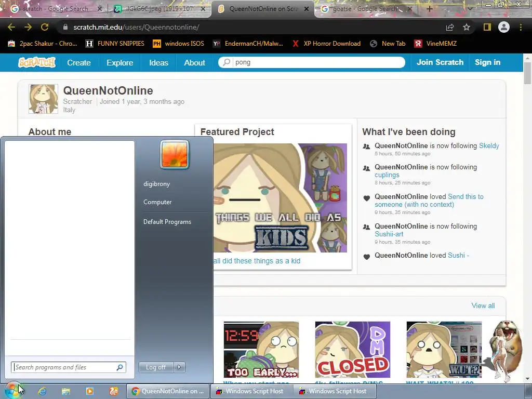This screenshot has height=399, width=532.
Task: Click Join Scratch
Action: [440, 62]
